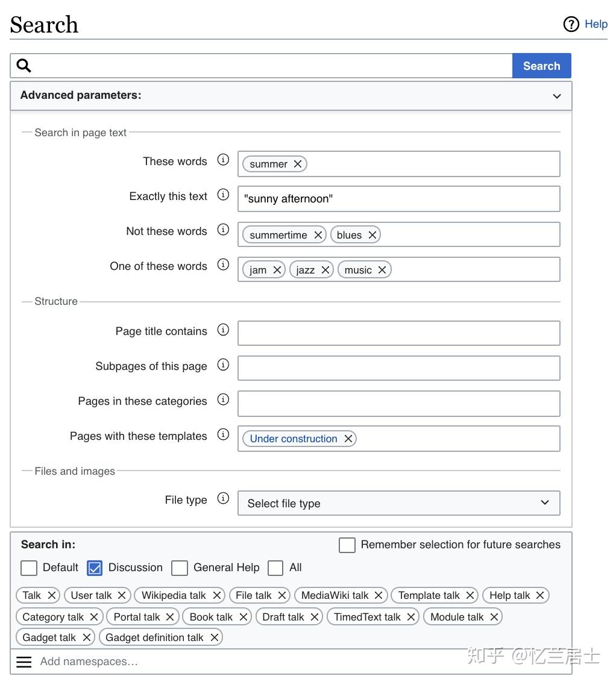
Task: Delete the jazz tag
Action: click(x=325, y=270)
